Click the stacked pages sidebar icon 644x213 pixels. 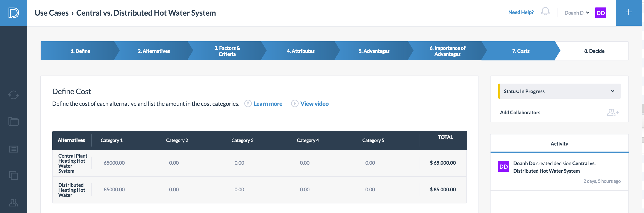coord(14,175)
